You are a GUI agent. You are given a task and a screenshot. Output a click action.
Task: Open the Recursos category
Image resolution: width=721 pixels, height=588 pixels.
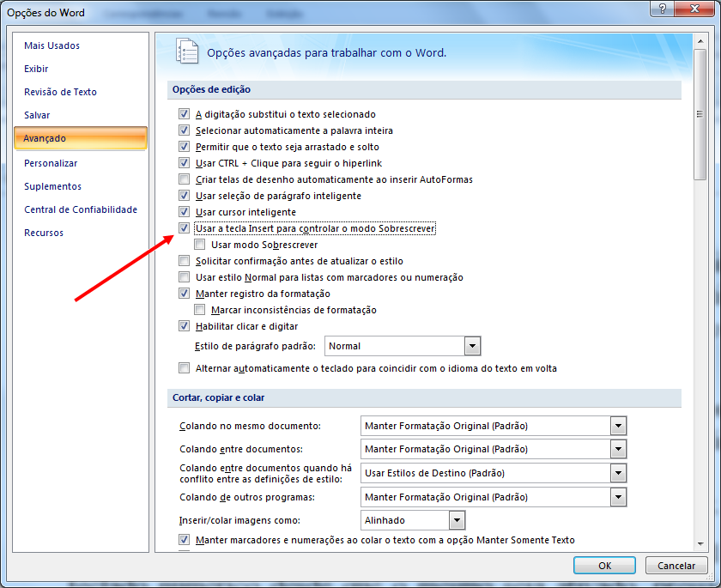[44, 233]
